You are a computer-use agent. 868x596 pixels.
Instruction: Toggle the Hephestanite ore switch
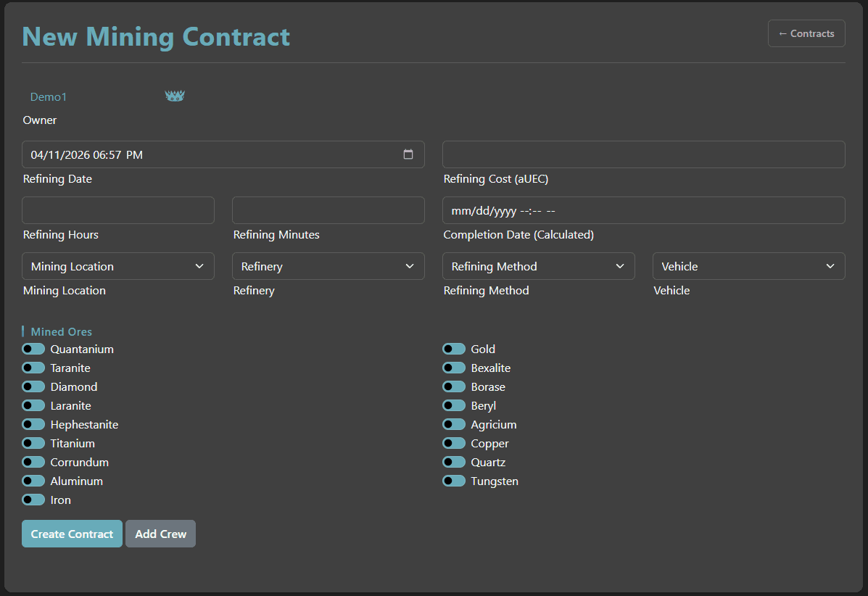click(33, 424)
